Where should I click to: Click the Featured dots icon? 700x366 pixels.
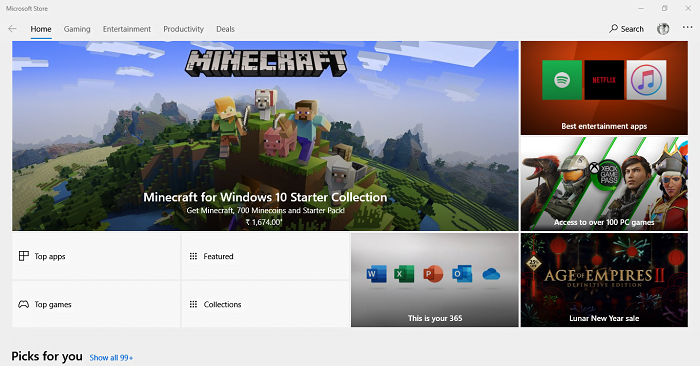(x=193, y=256)
